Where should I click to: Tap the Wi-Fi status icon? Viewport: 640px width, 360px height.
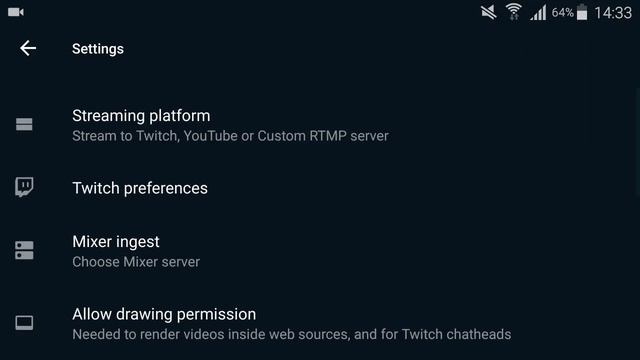pos(513,12)
